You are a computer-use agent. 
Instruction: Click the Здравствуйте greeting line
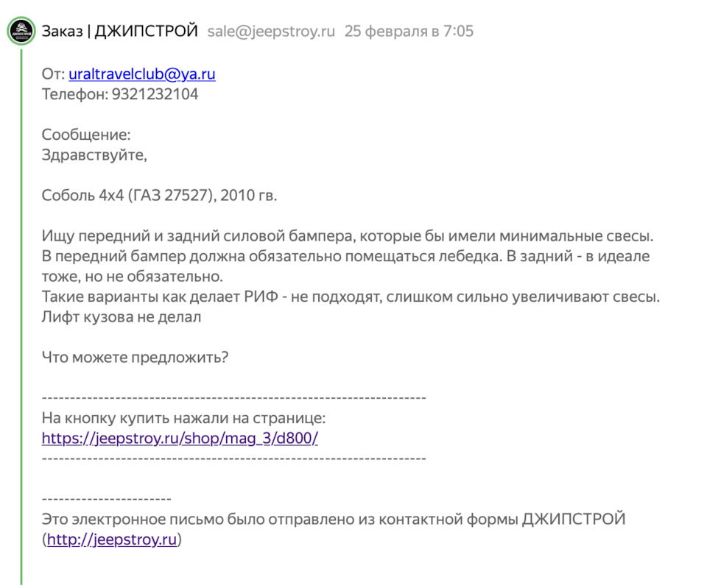pos(94,155)
